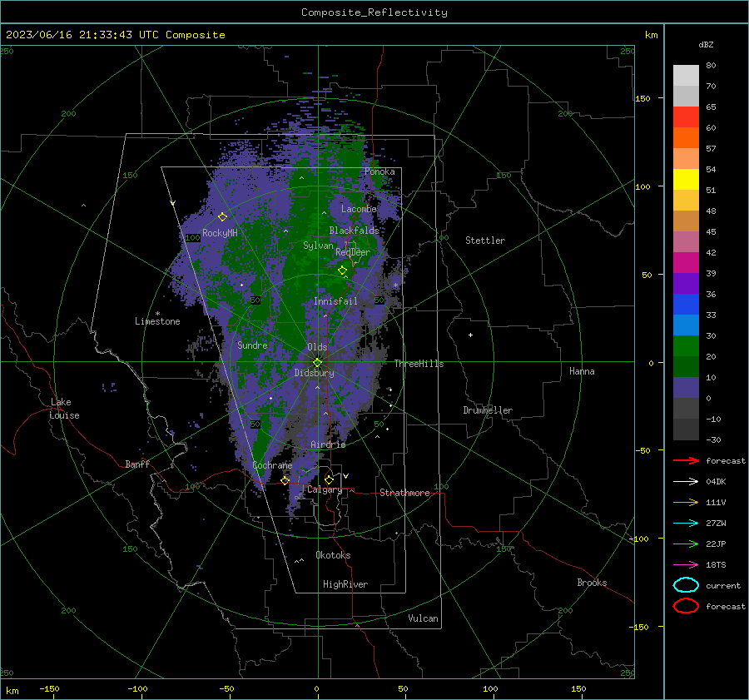Click the Limestone label
The image size is (749, 700).
tap(157, 321)
